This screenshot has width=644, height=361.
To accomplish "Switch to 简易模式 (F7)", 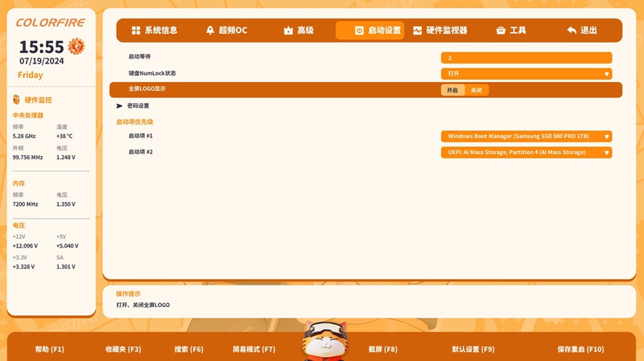I will 254,350.
